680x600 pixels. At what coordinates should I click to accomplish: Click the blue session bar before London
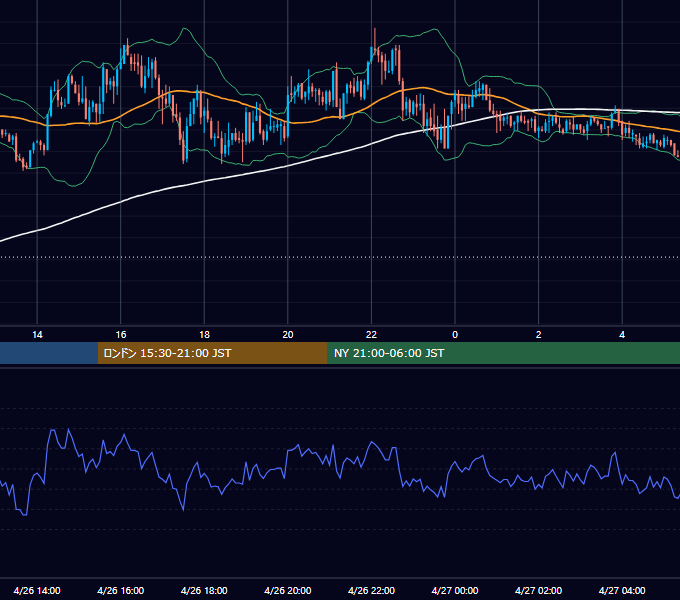(49, 353)
